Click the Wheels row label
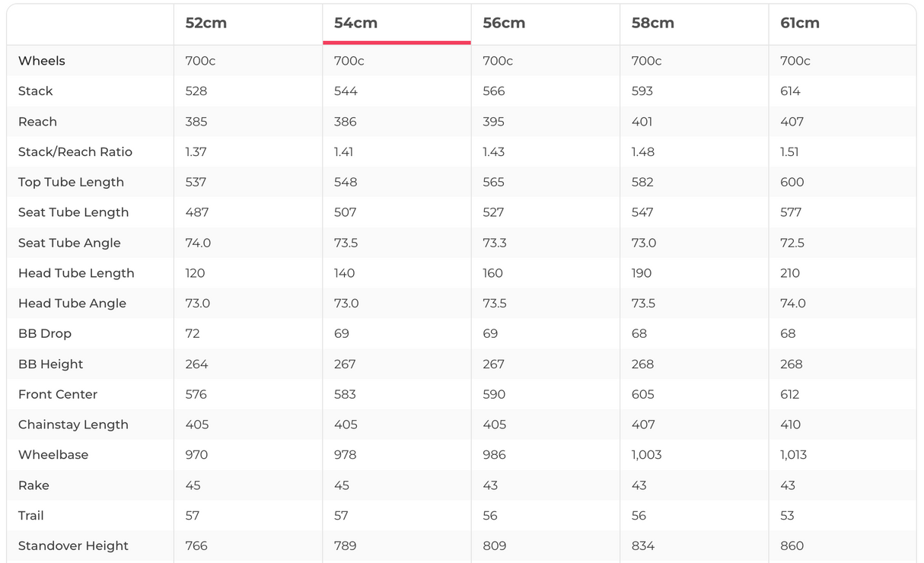 (42, 61)
